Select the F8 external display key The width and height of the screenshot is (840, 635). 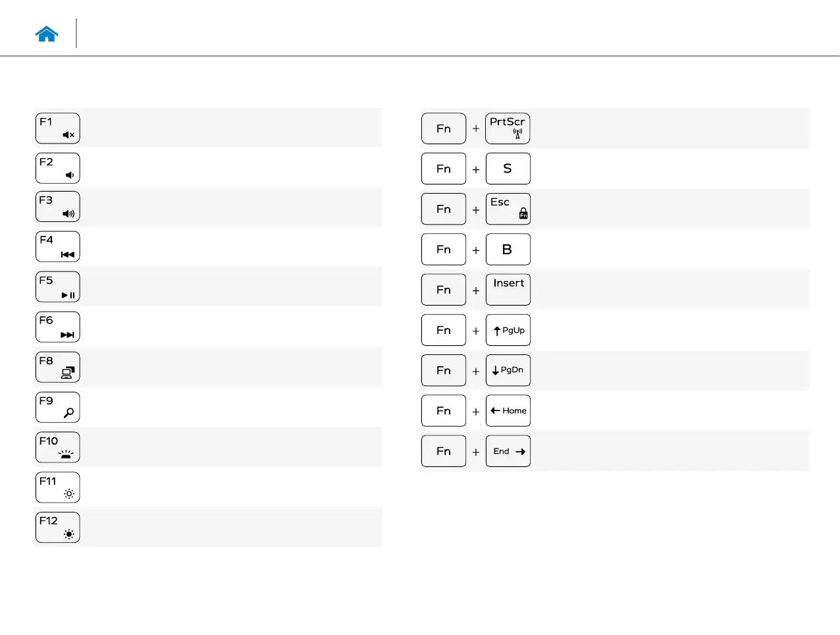tap(57, 367)
